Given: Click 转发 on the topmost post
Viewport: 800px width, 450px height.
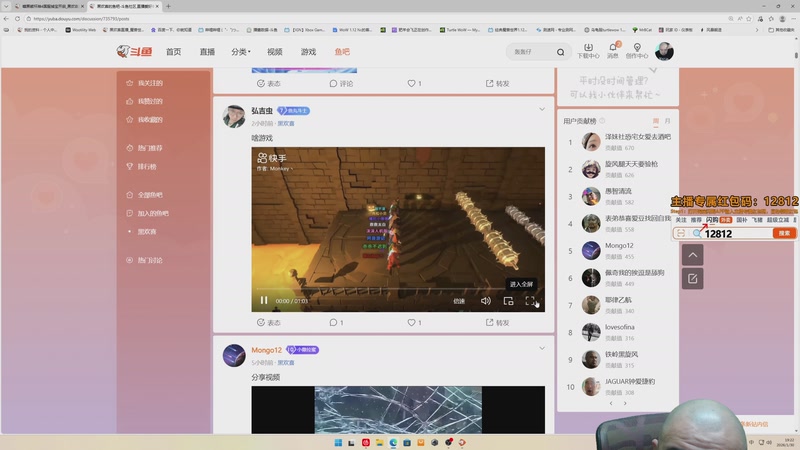Looking at the screenshot, I should coord(497,83).
